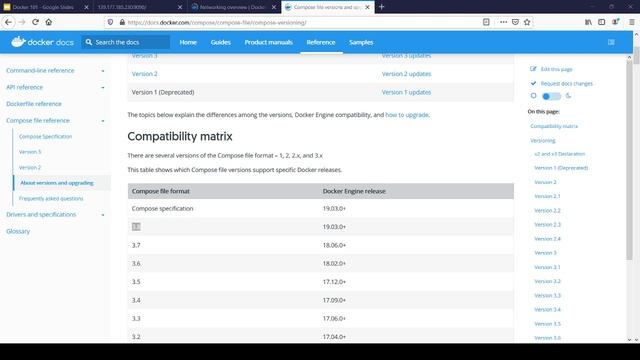Close the Networking overview tab
Screen dimensions: 640x360
(273, 7)
